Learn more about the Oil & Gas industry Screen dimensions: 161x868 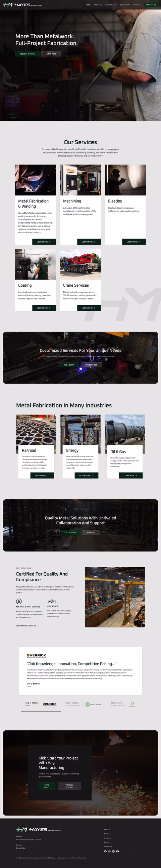(131, 475)
